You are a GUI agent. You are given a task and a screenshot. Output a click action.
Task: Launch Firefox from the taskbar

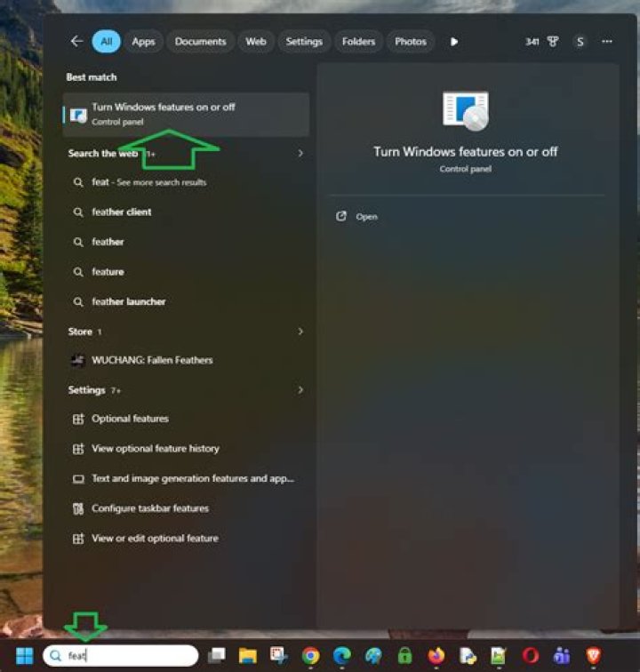436,656
